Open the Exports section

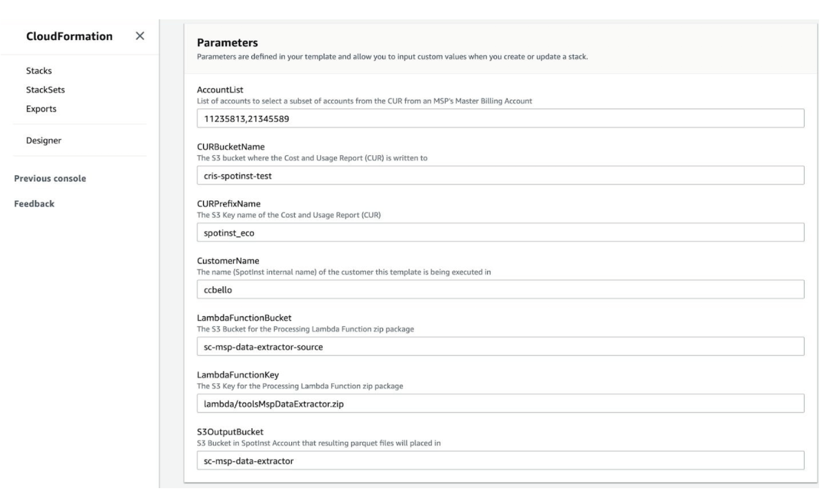coord(41,109)
